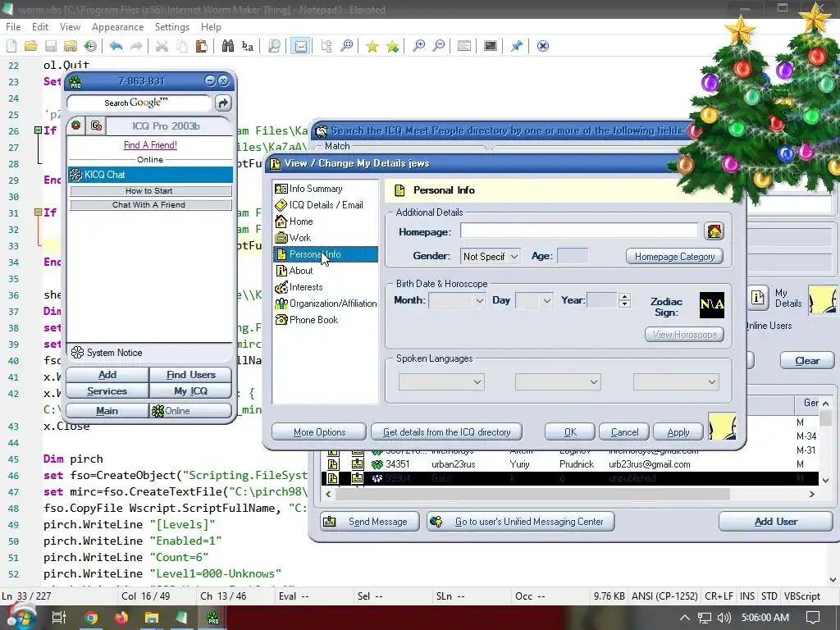840x630 pixels.
Task: Click the Paste clipboard icon
Action: click(202, 46)
